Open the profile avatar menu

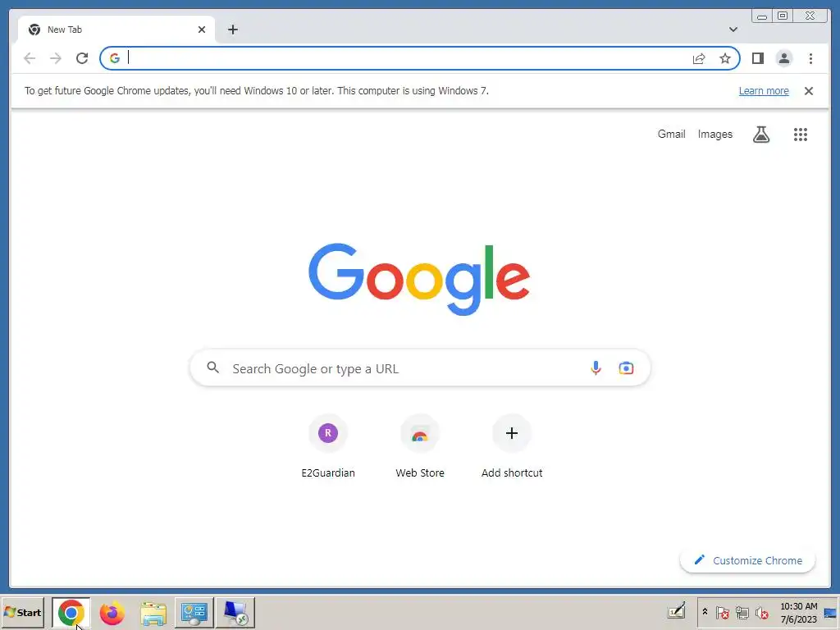point(783,58)
